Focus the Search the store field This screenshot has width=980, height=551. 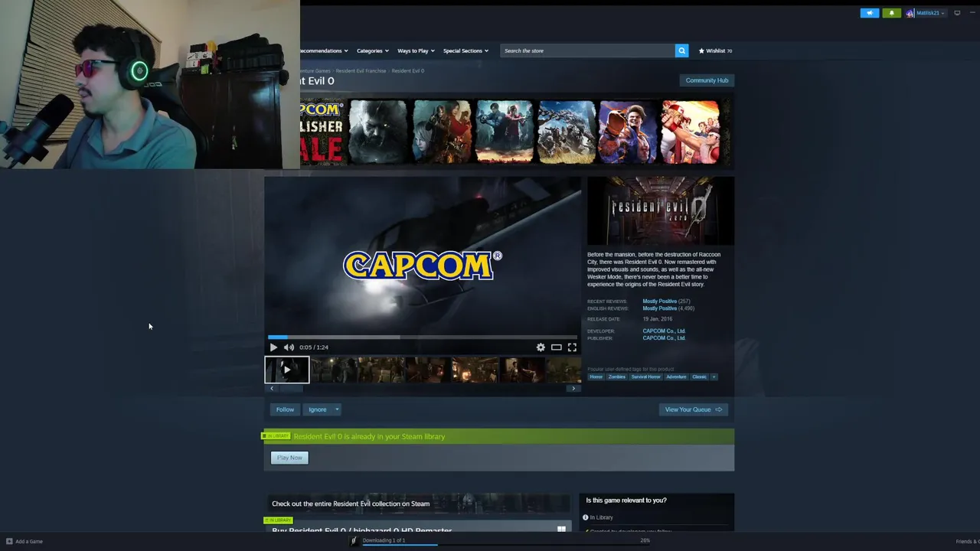587,51
